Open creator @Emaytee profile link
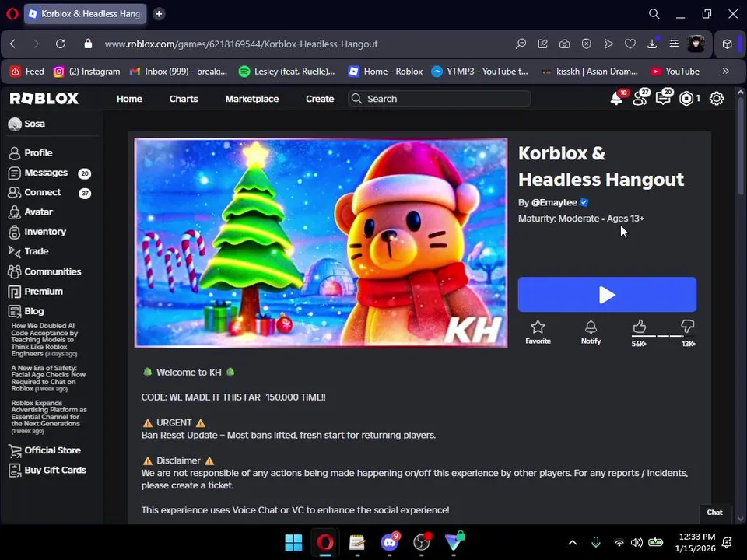 554,202
